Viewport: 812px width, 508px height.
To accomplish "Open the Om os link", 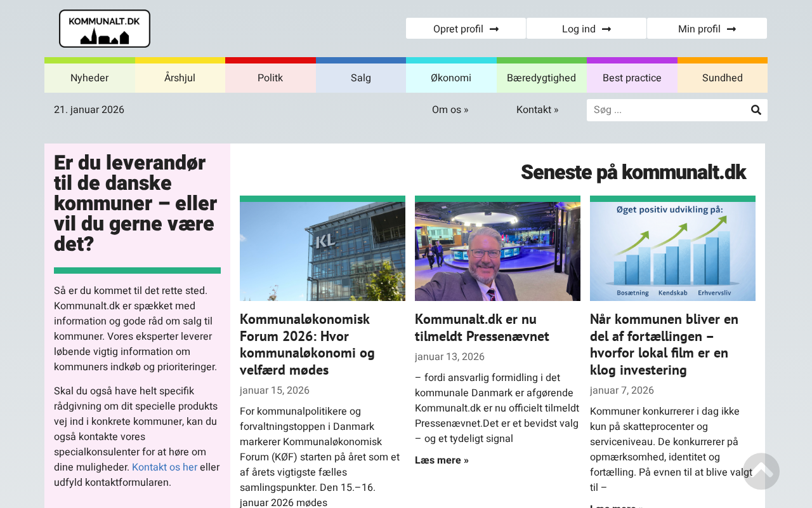I will [x=450, y=109].
